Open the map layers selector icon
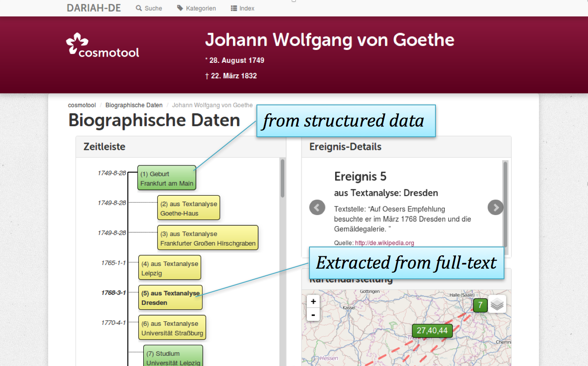The width and height of the screenshot is (588, 366). click(497, 304)
